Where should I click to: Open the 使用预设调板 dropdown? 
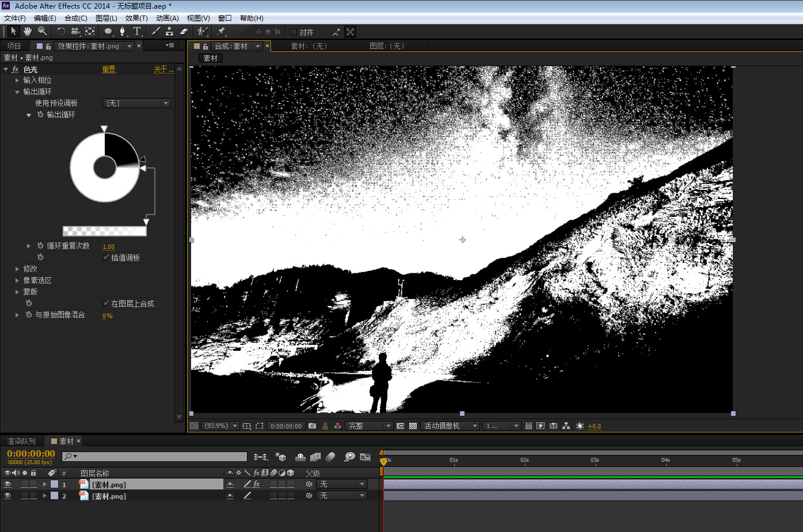click(136, 104)
